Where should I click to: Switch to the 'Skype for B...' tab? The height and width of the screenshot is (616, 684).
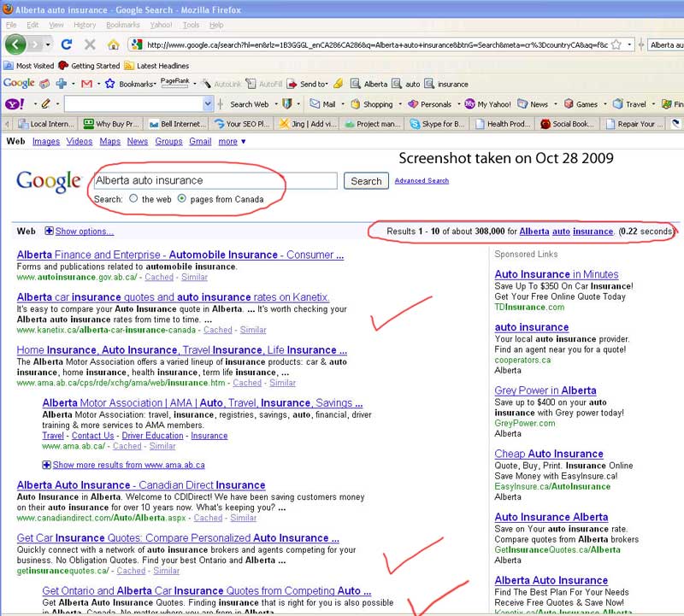[x=439, y=124]
